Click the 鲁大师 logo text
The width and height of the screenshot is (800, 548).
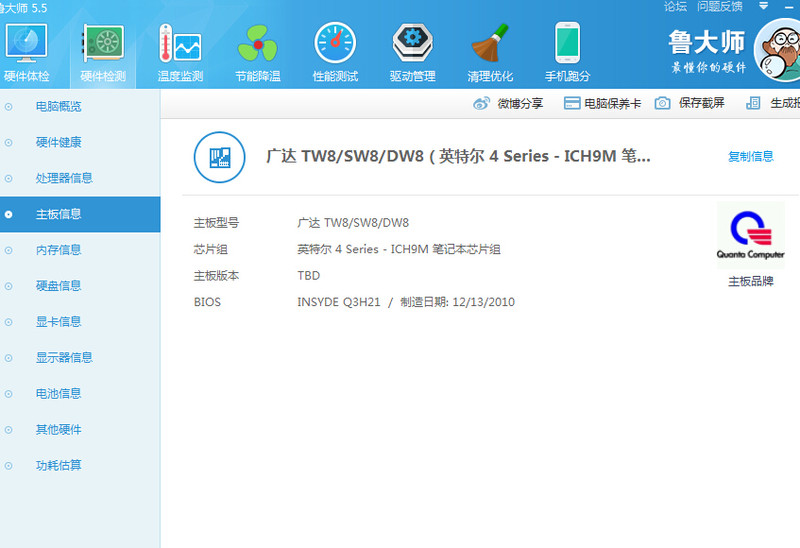[x=707, y=42]
